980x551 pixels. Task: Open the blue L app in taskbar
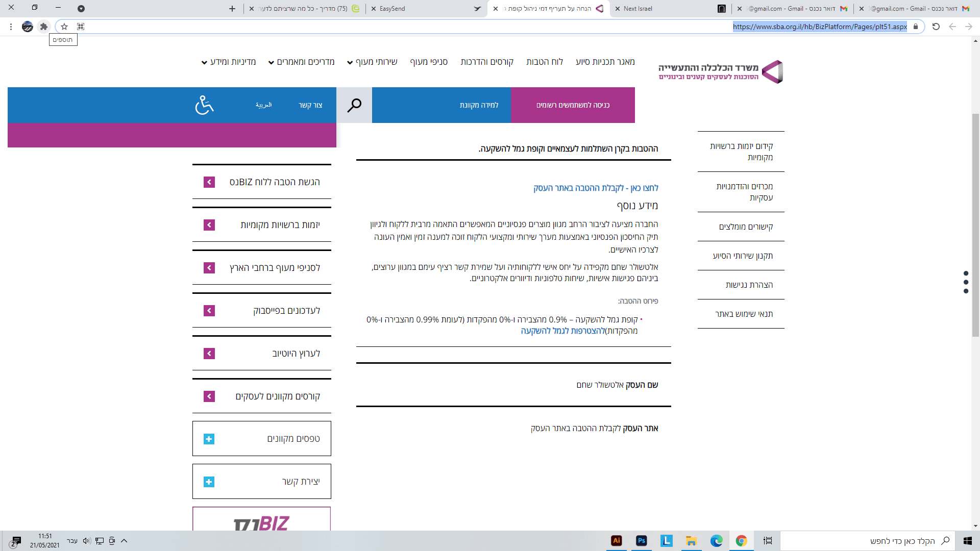[x=667, y=541]
